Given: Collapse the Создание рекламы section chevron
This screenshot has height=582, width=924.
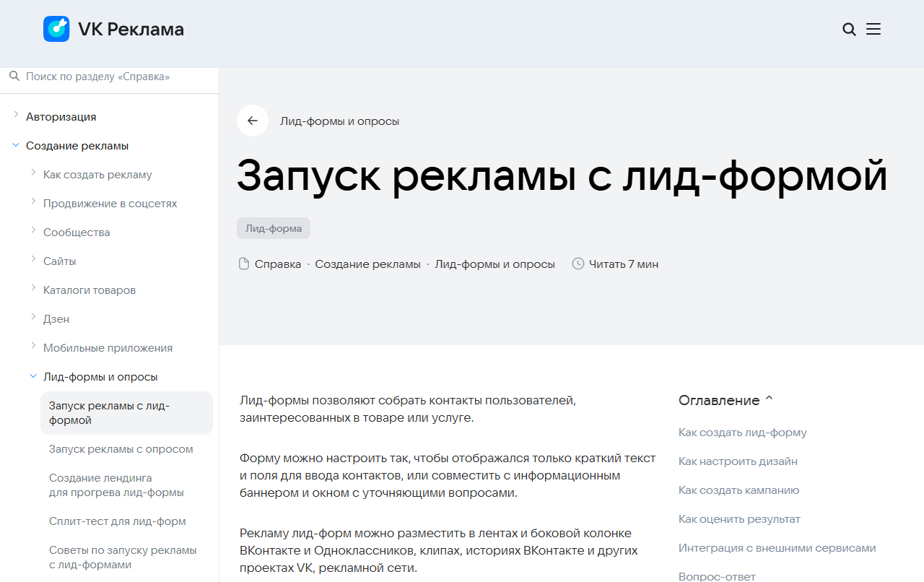Looking at the screenshot, I should 16,145.
